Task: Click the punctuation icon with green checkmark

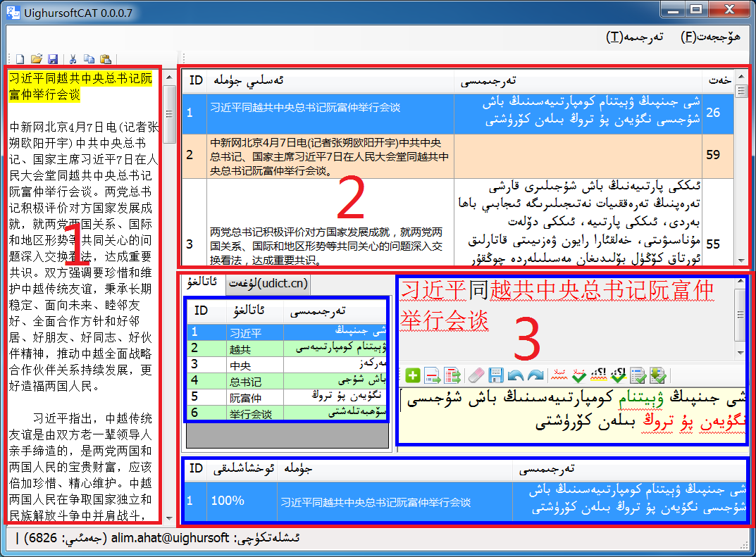Action: pos(619,375)
